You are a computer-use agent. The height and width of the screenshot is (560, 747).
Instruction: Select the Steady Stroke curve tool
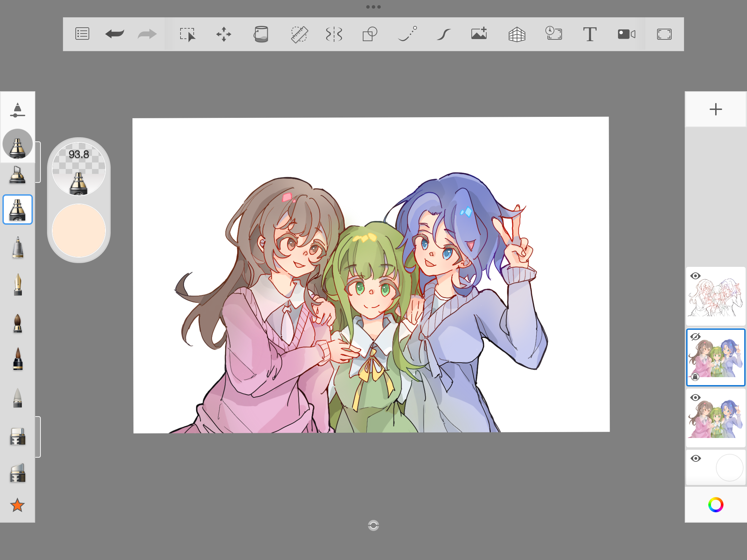click(x=444, y=34)
